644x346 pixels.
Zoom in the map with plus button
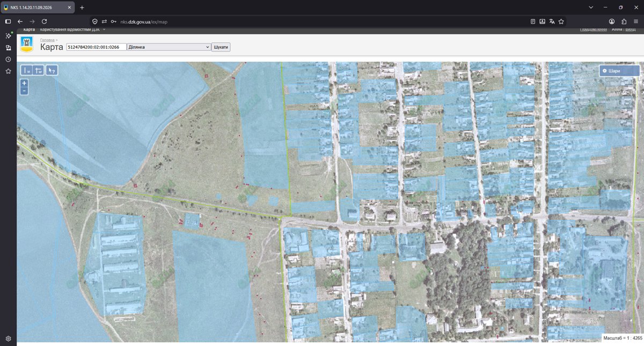point(24,83)
